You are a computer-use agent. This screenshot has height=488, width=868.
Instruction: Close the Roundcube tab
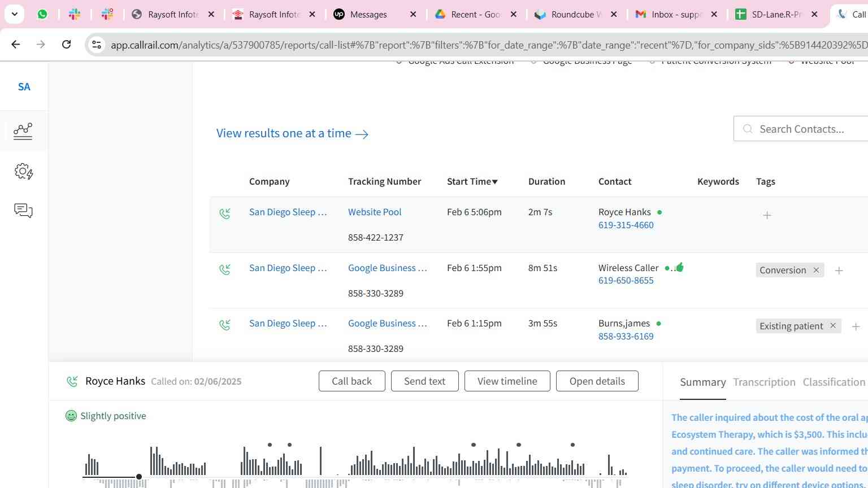pos(614,14)
